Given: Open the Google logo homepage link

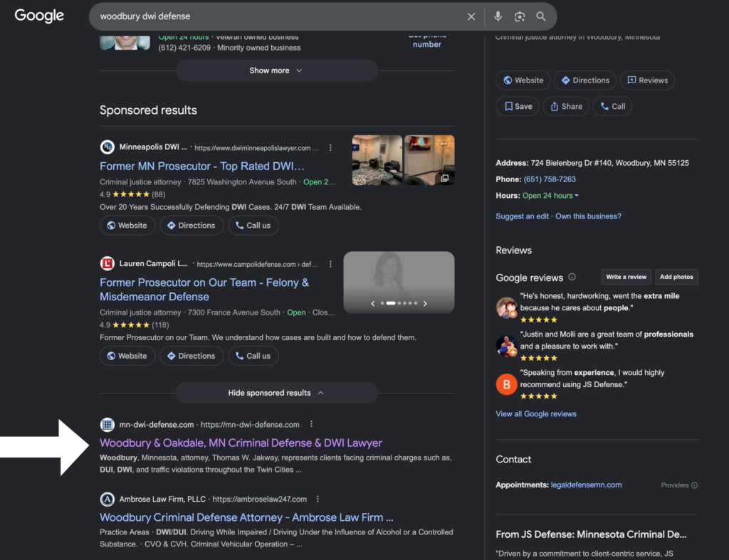Looking at the screenshot, I should click(x=39, y=16).
